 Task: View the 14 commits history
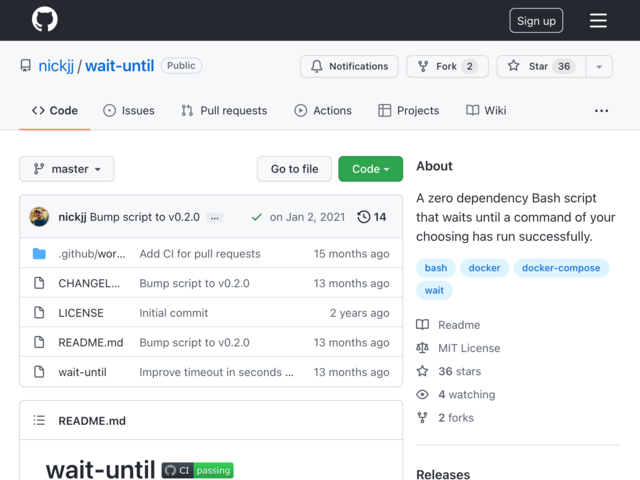[x=371, y=217]
